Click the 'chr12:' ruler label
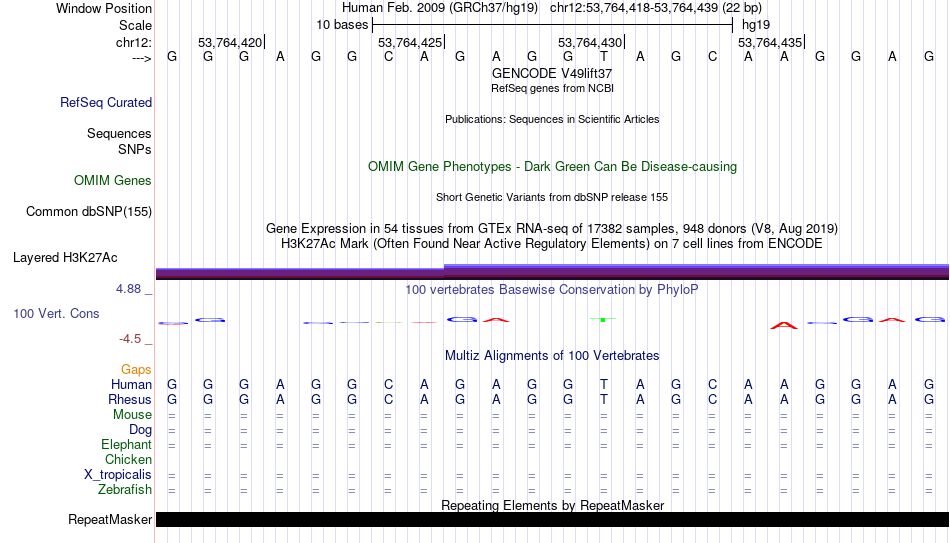 133,42
